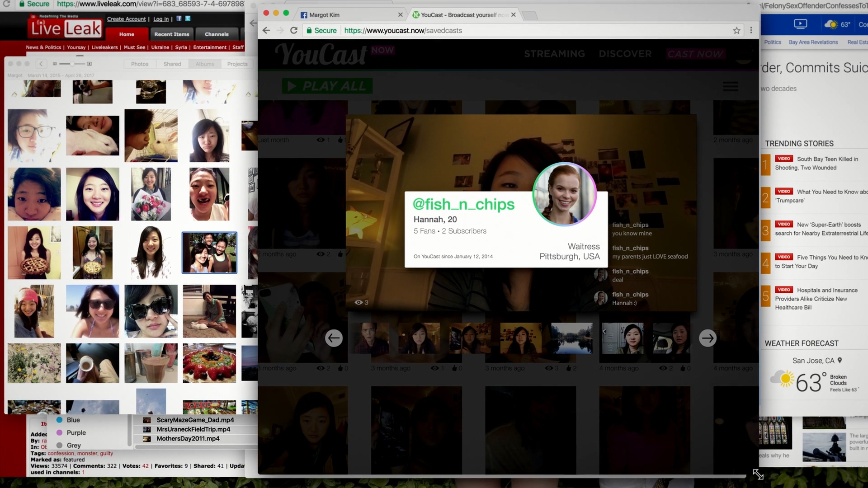Click Create Account on LiveLeak
868x488 pixels.
pyautogui.click(x=126, y=19)
